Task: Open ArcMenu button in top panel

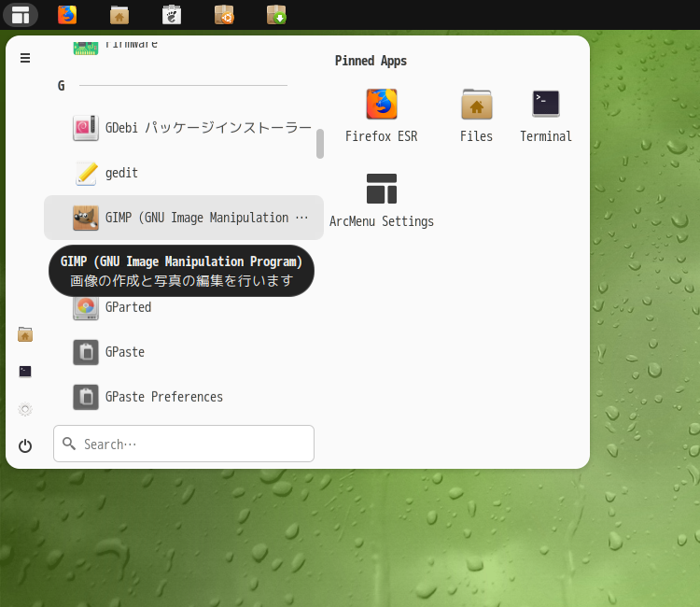Action: pyautogui.click(x=21, y=15)
